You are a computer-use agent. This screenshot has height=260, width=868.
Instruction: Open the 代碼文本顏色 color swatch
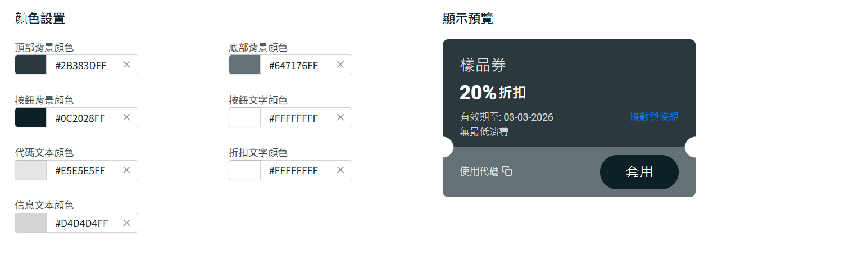(x=31, y=171)
